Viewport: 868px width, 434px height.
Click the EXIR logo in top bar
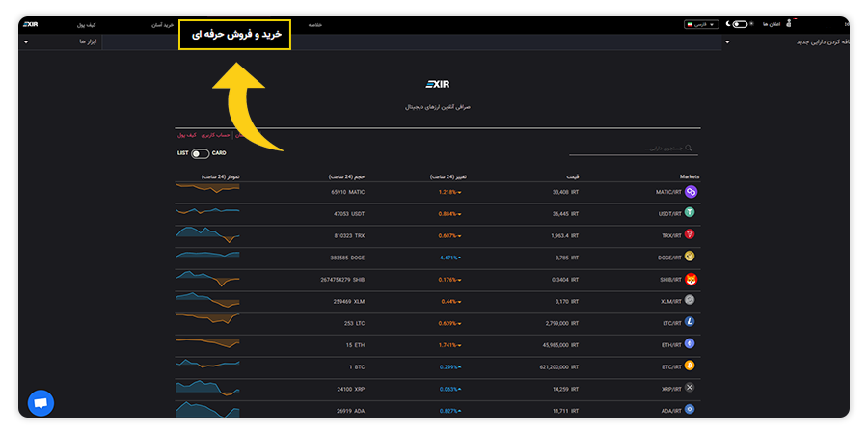(x=31, y=25)
